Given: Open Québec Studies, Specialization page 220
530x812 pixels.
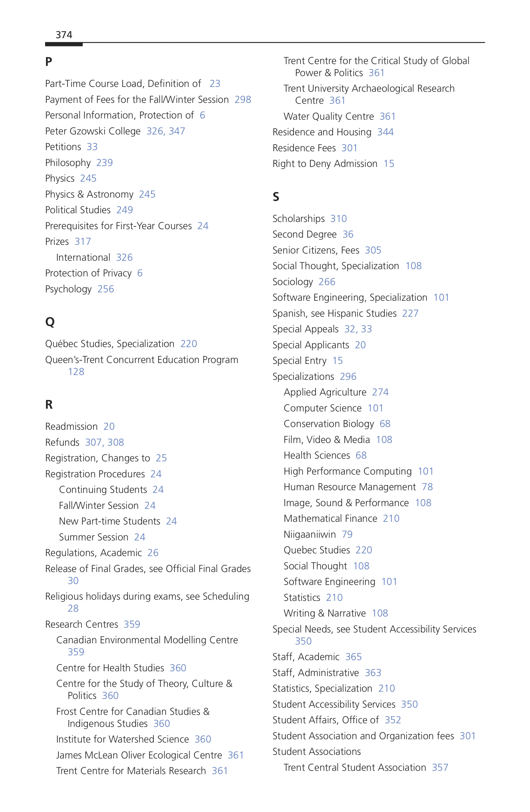Looking at the screenshot, I should pos(189,344).
